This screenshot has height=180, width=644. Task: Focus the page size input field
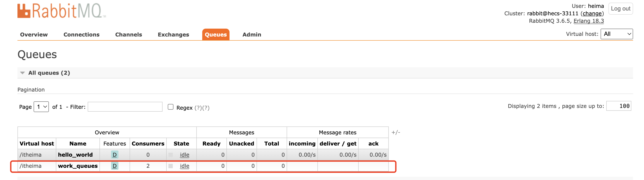pos(618,106)
